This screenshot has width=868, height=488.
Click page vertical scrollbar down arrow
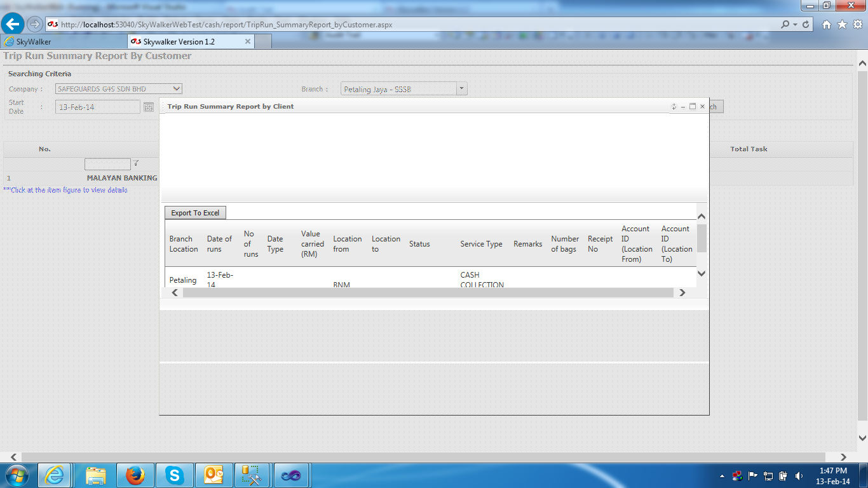pos(862,438)
